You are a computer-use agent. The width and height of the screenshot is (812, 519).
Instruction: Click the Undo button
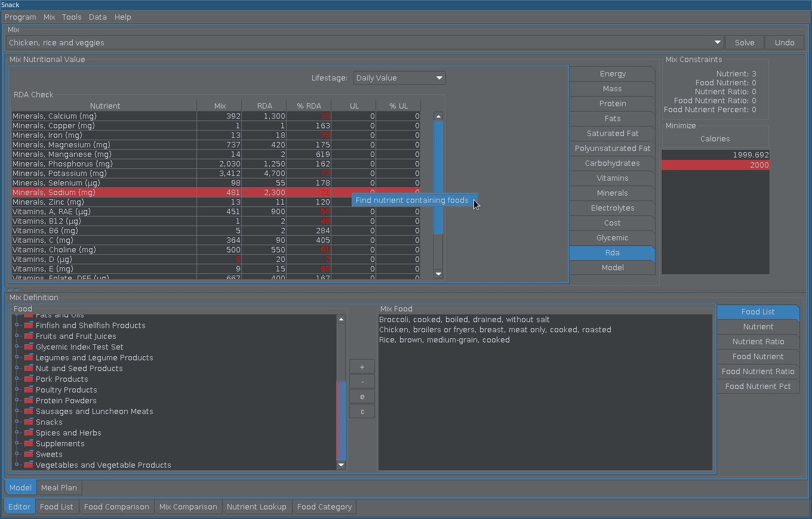[785, 43]
